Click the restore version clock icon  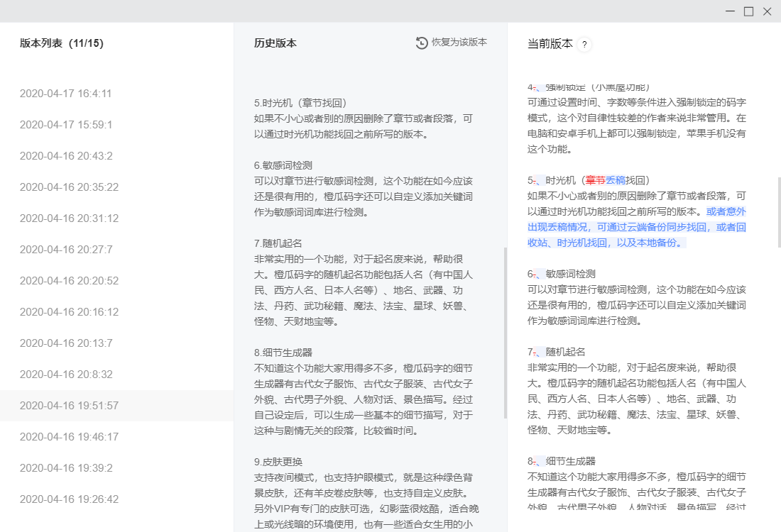click(x=421, y=43)
